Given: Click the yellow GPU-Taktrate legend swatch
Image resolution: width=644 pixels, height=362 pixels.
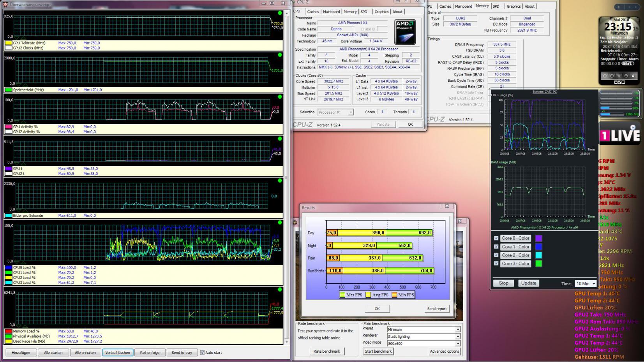Looking at the screenshot, I should pyautogui.click(x=8, y=43).
